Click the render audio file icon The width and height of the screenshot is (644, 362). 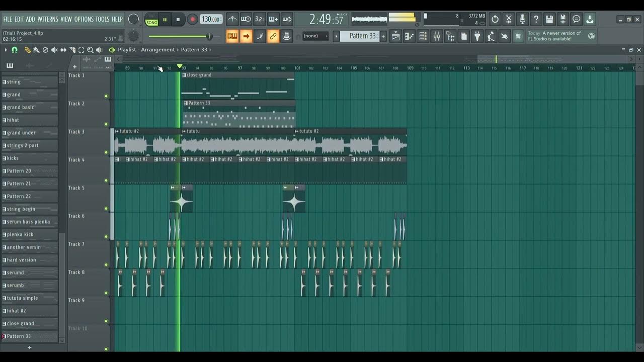pyautogui.click(x=563, y=19)
